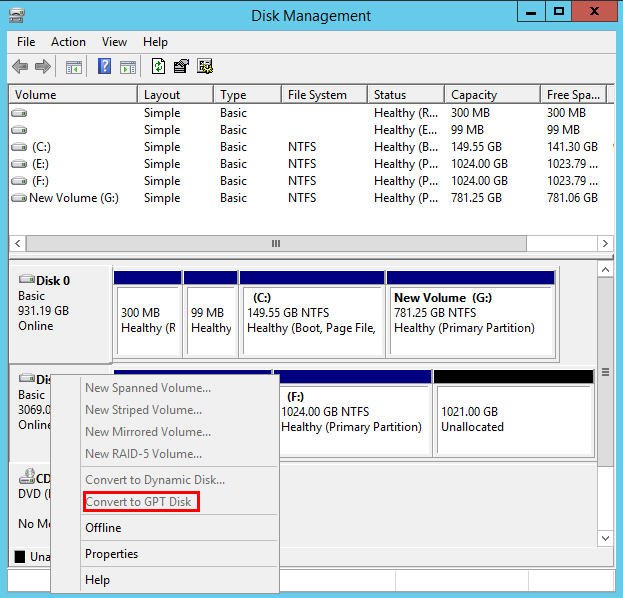Click the horizontal scrollbar right arrow

point(605,243)
